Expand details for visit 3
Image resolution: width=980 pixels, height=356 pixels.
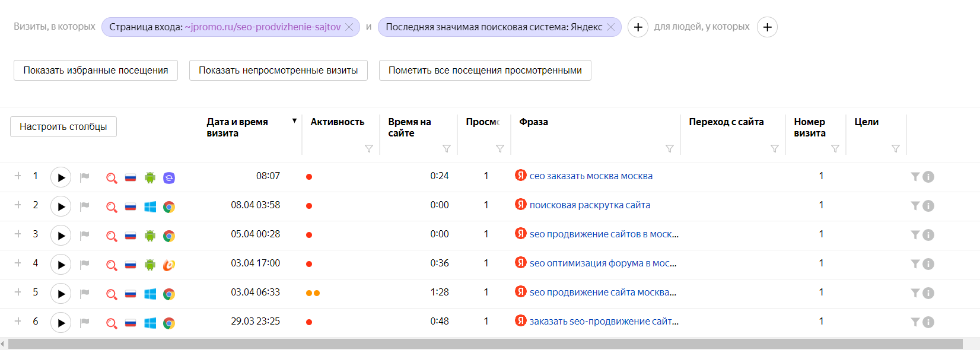[18, 234]
